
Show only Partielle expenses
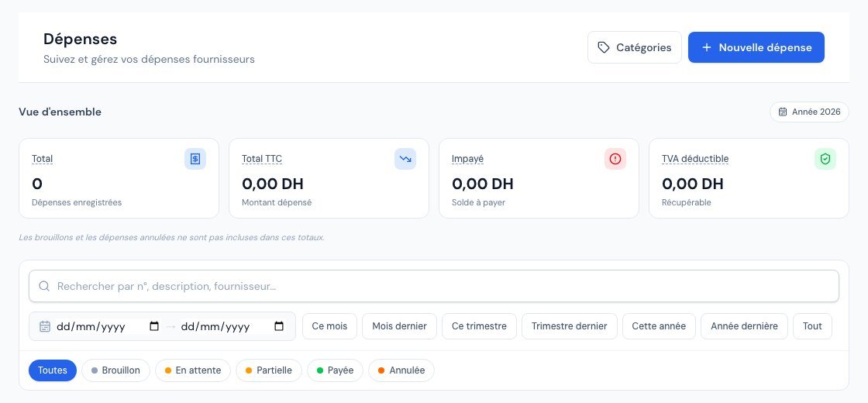pyautogui.click(x=268, y=370)
